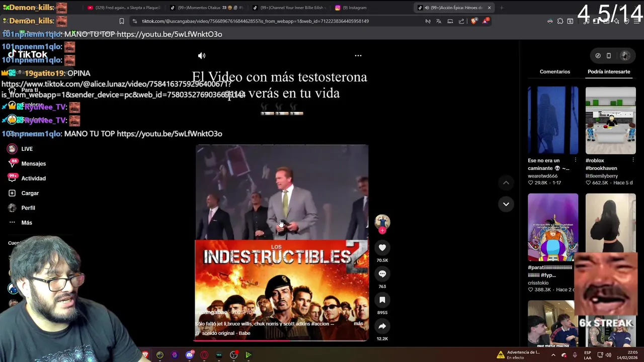Open 'Ese no era un caminante' video thumbnail
The width and height of the screenshot is (644, 362).
(x=553, y=121)
